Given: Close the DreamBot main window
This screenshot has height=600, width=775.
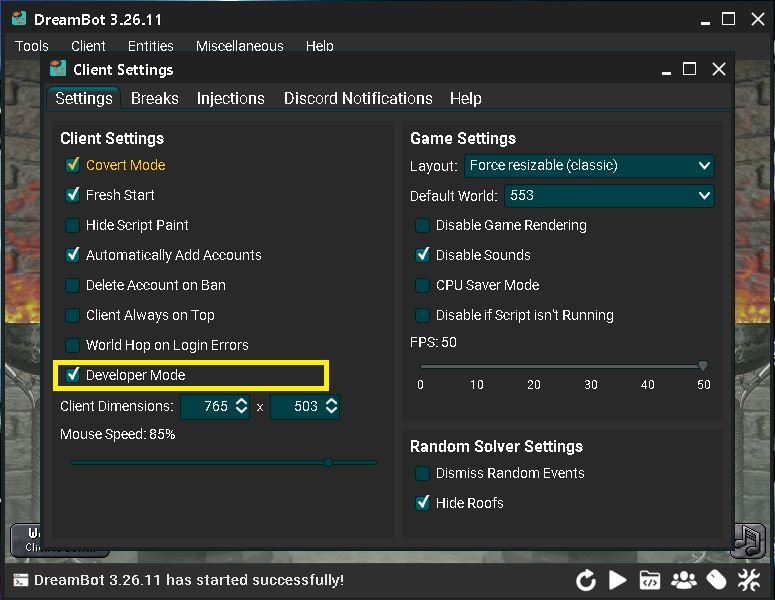Looking at the screenshot, I should (758, 19).
